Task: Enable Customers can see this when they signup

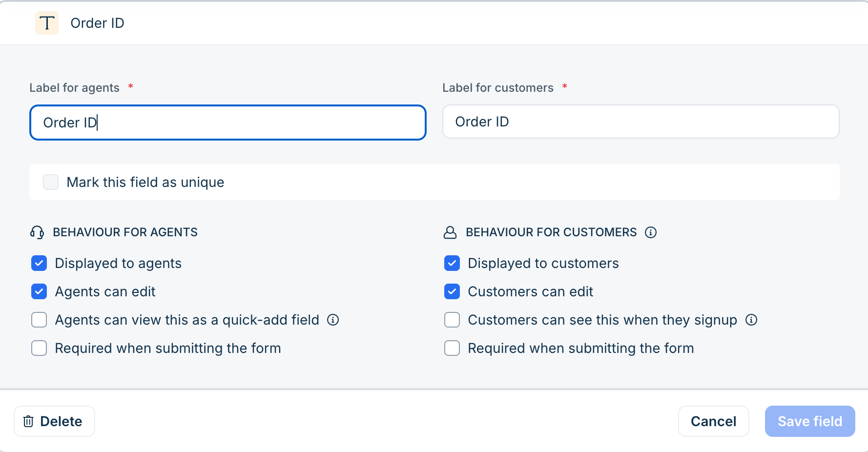Action: pyautogui.click(x=452, y=320)
